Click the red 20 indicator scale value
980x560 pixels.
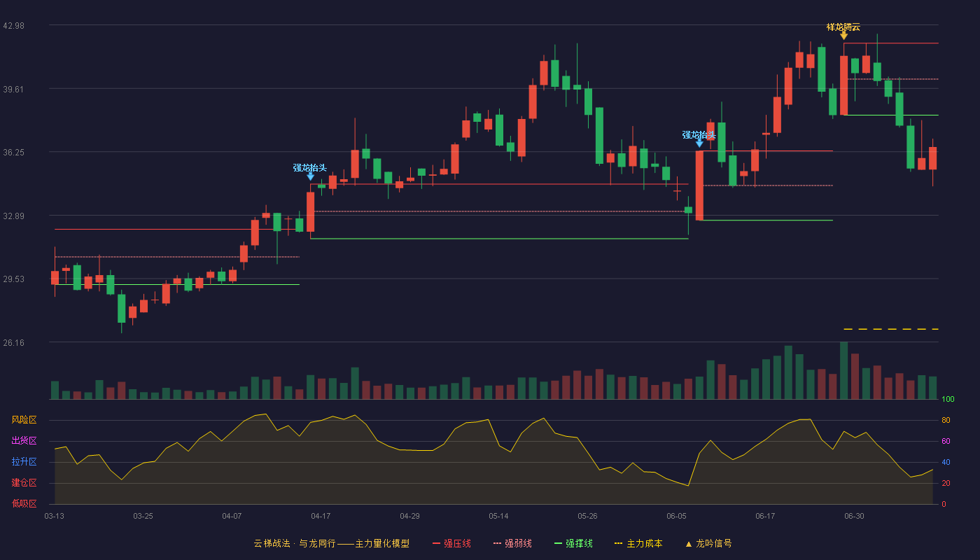tap(946, 483)
